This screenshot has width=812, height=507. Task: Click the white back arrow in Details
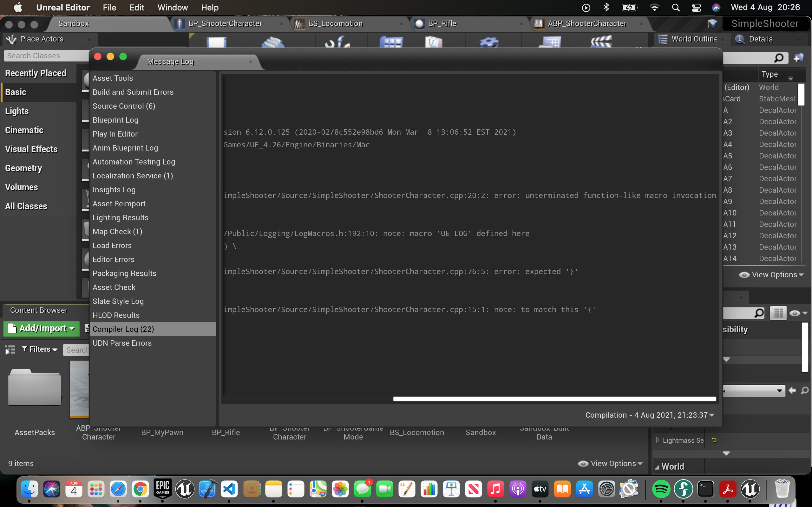[x=792, y=390]
